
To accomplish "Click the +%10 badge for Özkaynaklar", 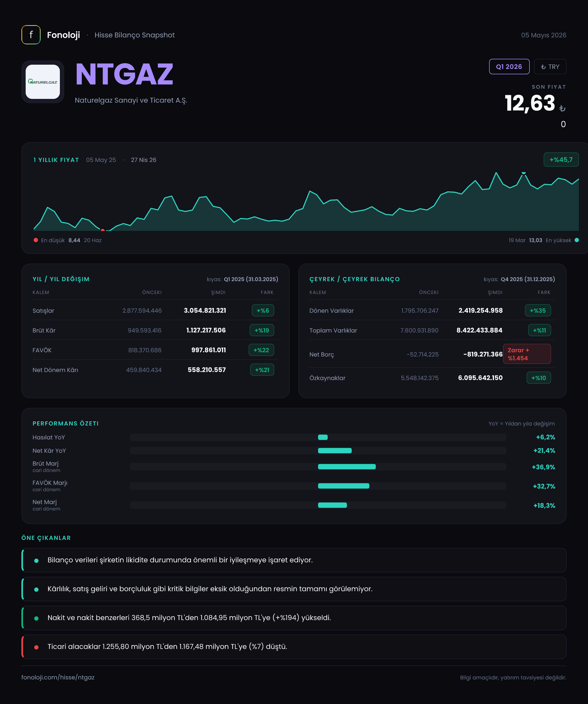I will click(x=539, y=378).
